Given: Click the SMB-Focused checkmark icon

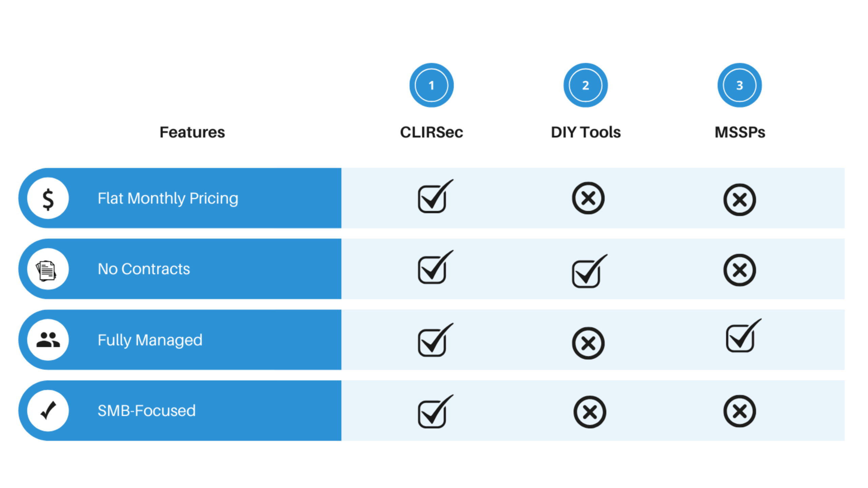Looking at the screenshot, I should [48, 411].
